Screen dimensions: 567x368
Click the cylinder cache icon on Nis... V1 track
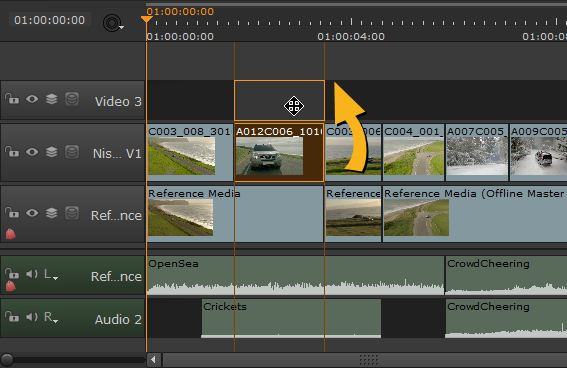[72, 152]
